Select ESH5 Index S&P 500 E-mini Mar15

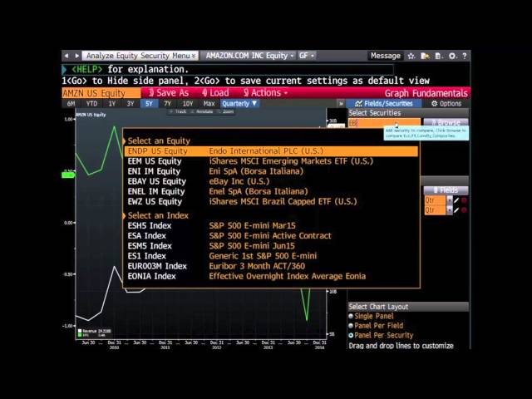271,225
